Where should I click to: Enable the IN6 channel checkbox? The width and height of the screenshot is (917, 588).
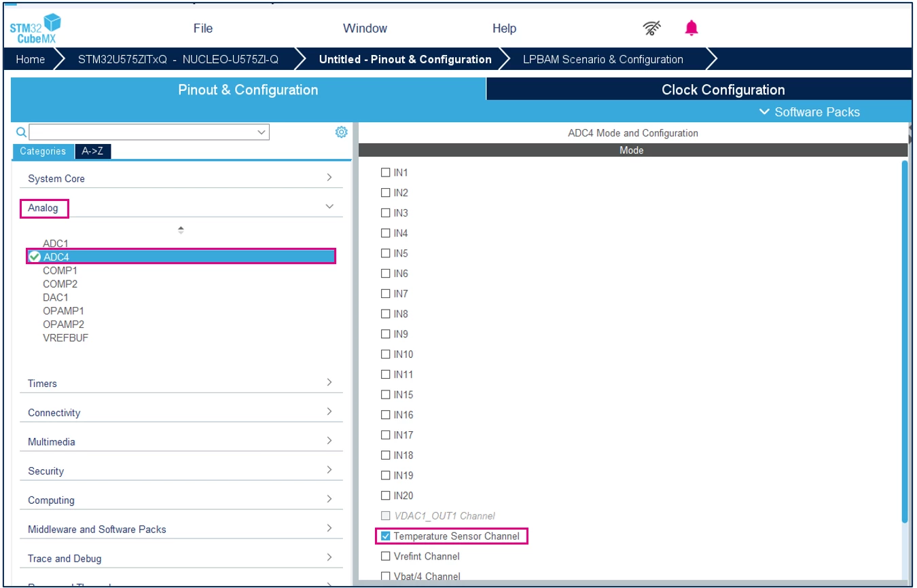click(386, 274)
